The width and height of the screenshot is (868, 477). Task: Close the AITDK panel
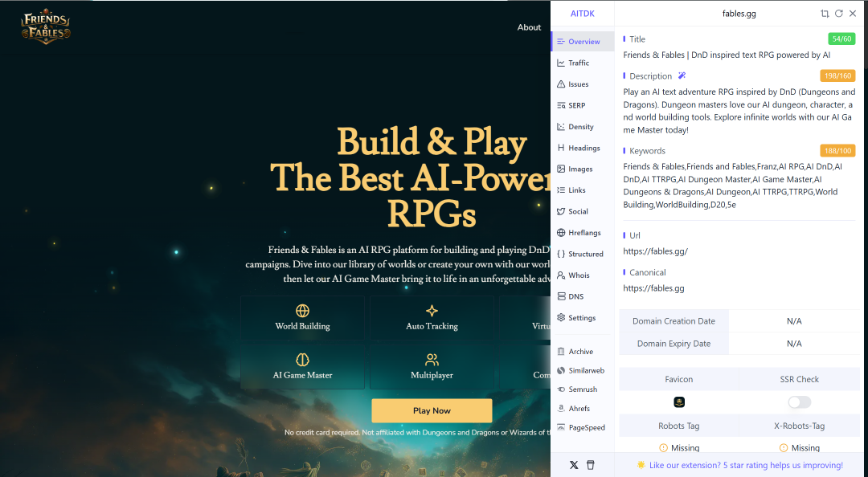coord(853,14)
